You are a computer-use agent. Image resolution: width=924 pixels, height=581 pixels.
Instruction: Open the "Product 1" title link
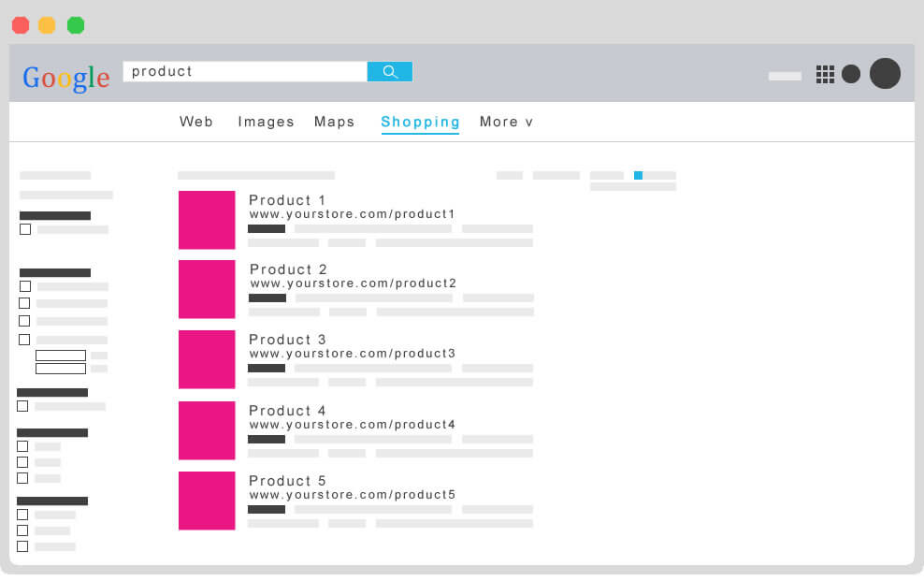(x=287, y=200)
